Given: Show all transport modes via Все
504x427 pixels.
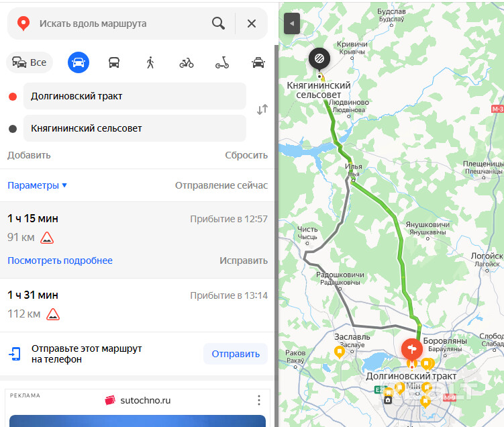Looking at the screenshot, I should coord(30,62).
